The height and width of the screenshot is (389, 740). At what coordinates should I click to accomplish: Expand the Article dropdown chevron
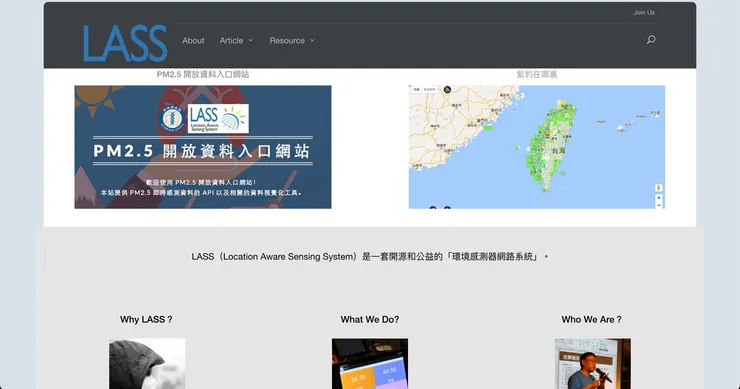pyautogui.click(x=251, y=41)
